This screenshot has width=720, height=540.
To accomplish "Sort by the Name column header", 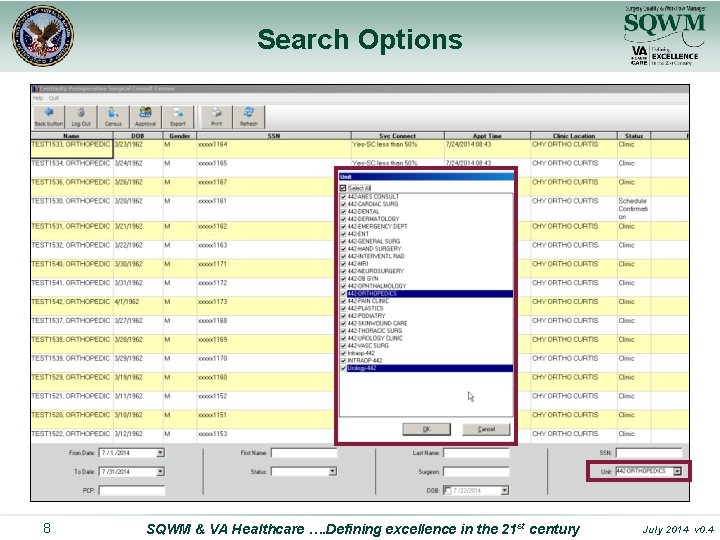I will (x=72, y=136).
